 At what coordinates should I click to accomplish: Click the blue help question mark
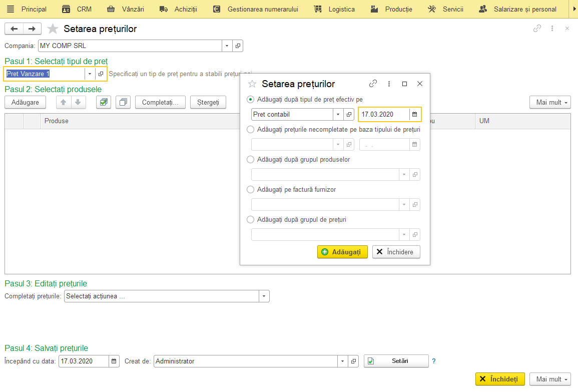tap(434, 361)
